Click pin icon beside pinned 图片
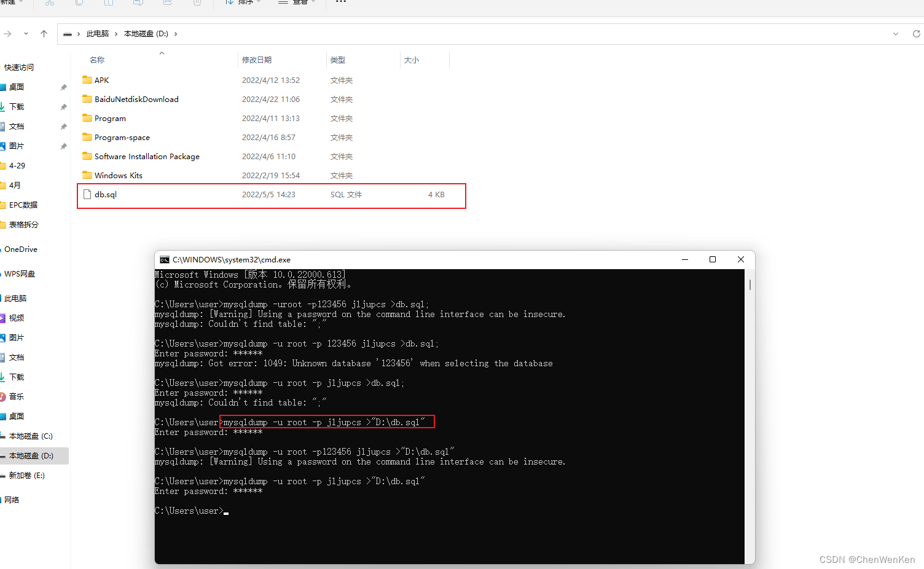The width and height of the screenshot is (924, 569). pyautogui.click(x=63, y=146)
